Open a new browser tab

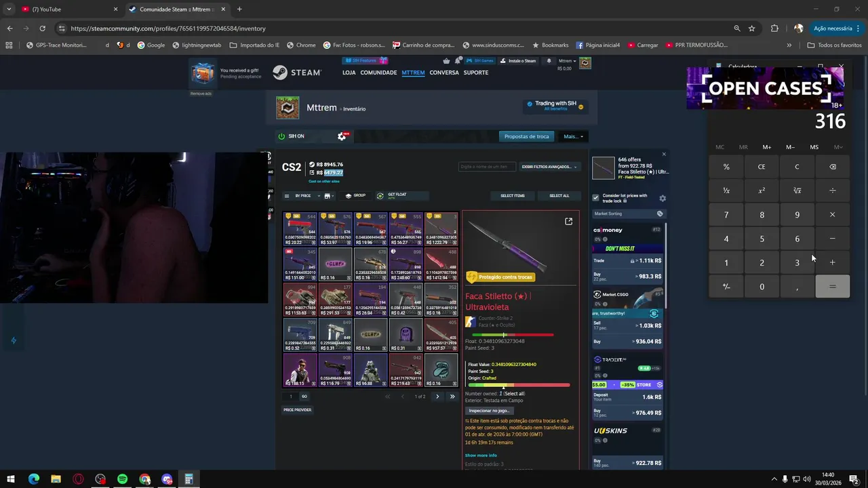point(239,9)
